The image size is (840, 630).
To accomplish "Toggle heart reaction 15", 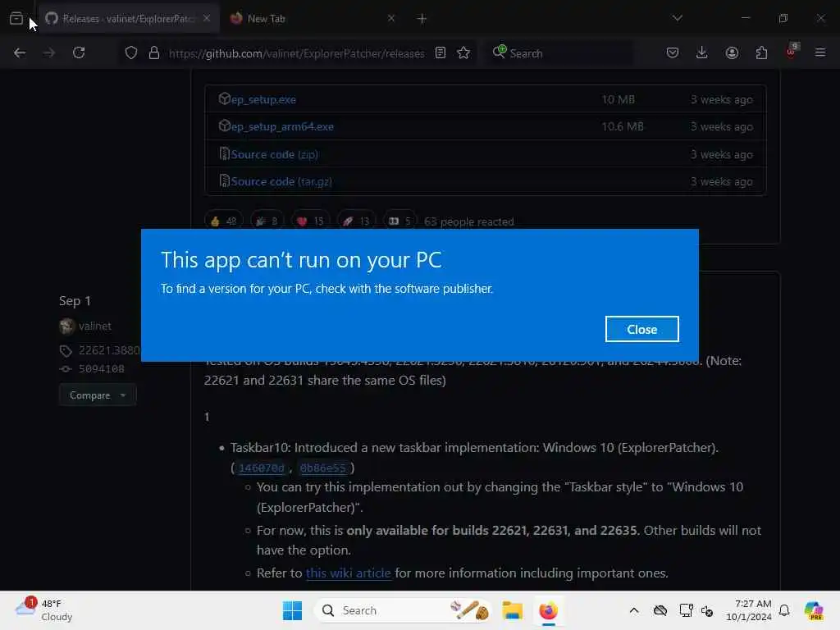I will coord(310,221).
